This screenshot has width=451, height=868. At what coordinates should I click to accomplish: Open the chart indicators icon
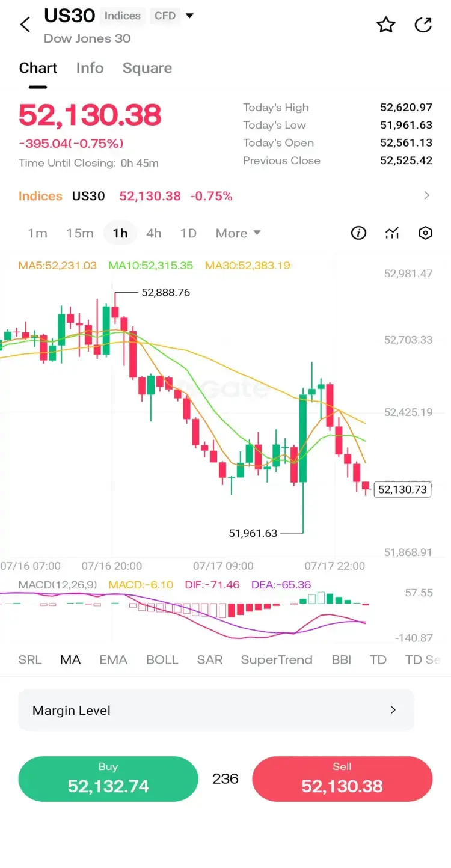pyautogui.click(x=392, y=233)
